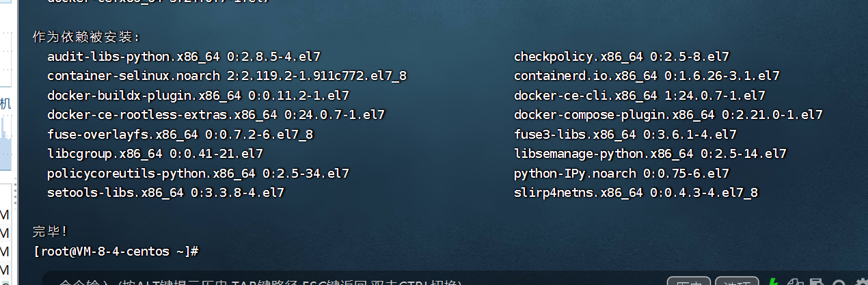Click the green lightning quick-command icon

coord(773,282)
